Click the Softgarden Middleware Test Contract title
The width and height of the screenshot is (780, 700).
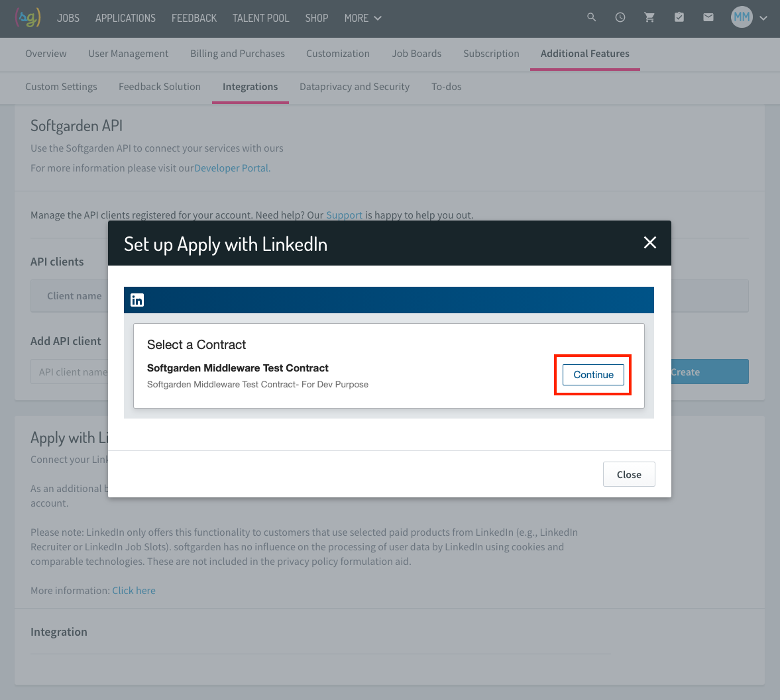click(238, 368)
